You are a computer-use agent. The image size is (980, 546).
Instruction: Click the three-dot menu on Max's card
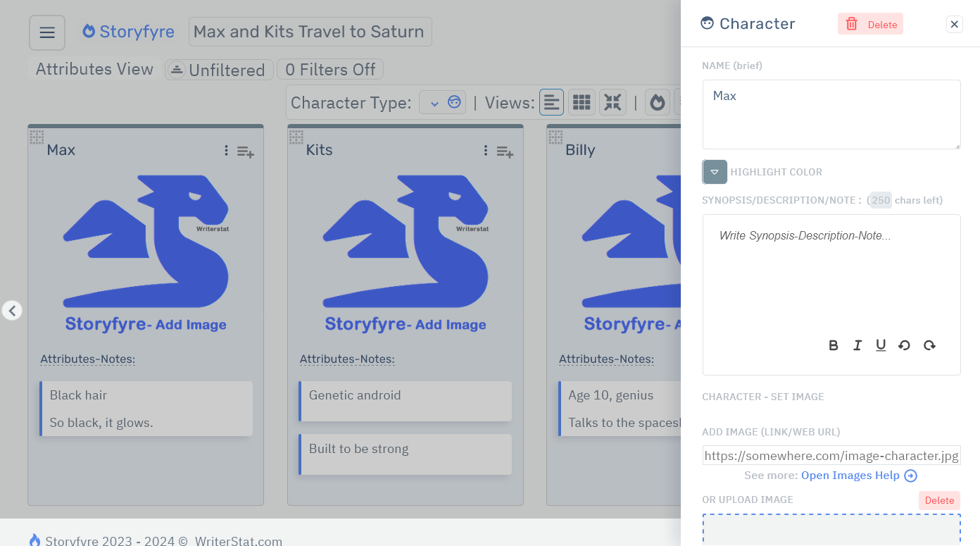pos(225,151)
